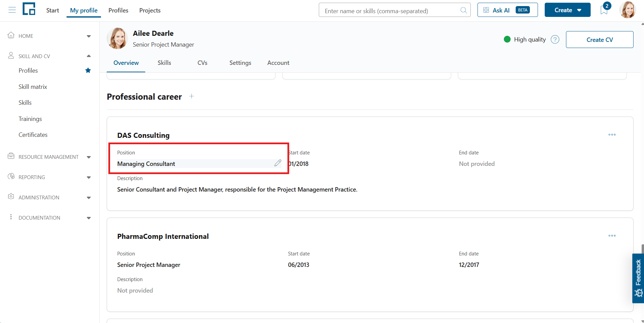Expand the REPORTING section
Viewport: 644px width, 323px height.
point(89,177)
